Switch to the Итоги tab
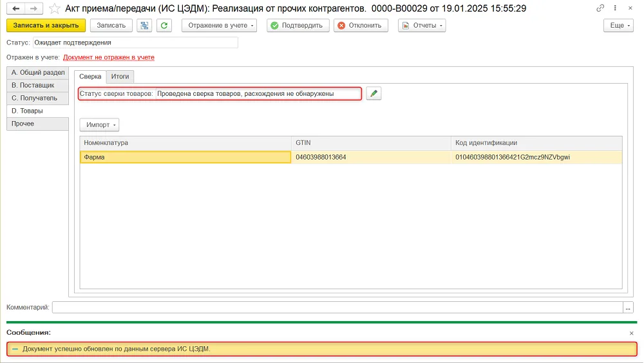The width and height of the screenshot is (644, 363). 120,77
